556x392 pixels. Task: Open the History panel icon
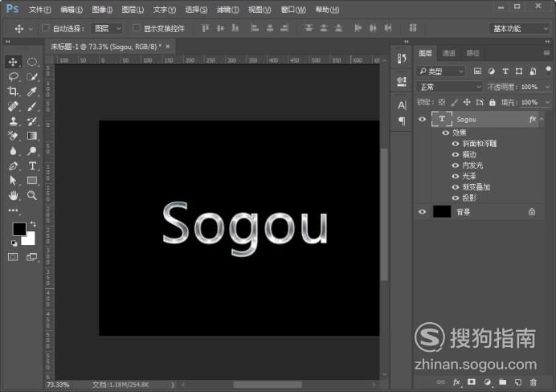[402, 59]
